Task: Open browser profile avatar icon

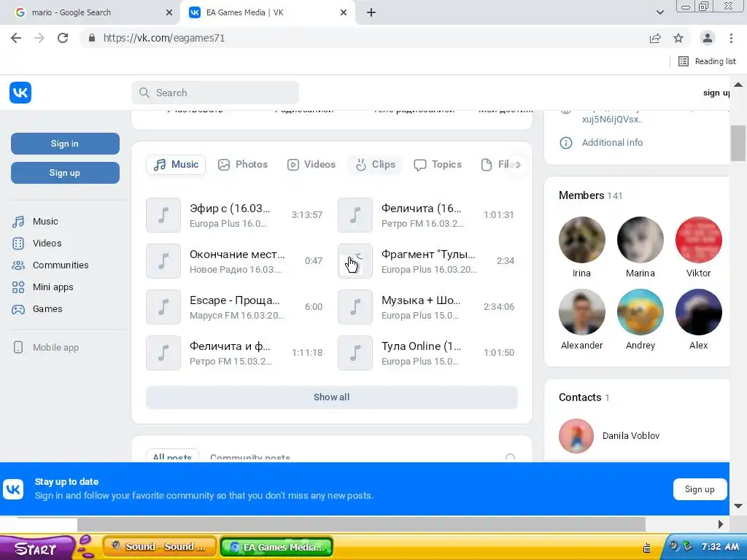Action: (708, 38)
